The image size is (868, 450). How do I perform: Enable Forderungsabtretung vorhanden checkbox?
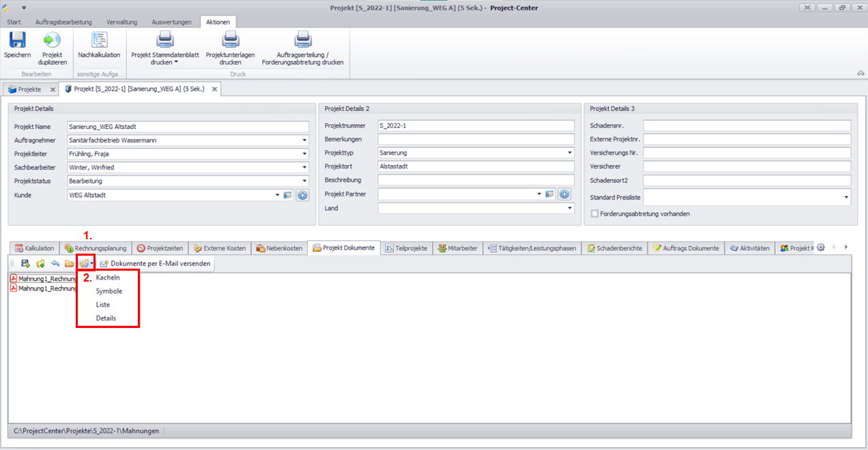pyautogui.click(x=595, y=213)
